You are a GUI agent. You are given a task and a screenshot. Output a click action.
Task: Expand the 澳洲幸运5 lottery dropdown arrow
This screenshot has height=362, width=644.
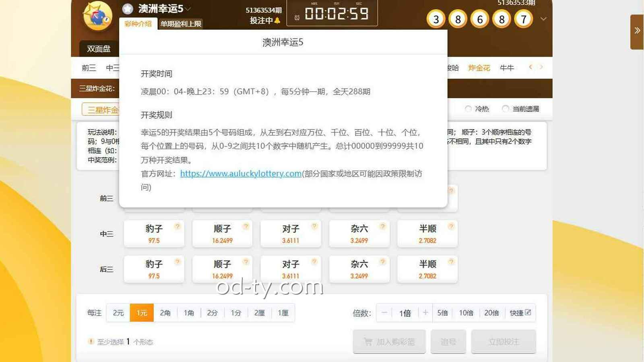pyautogui.click(x=188, y=9)
